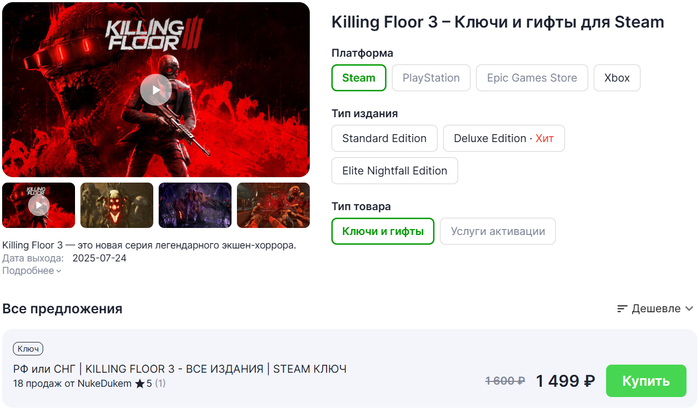Open the fourth screenshot thumbnail
Screen dimensions: 700x410
point(273,205)
